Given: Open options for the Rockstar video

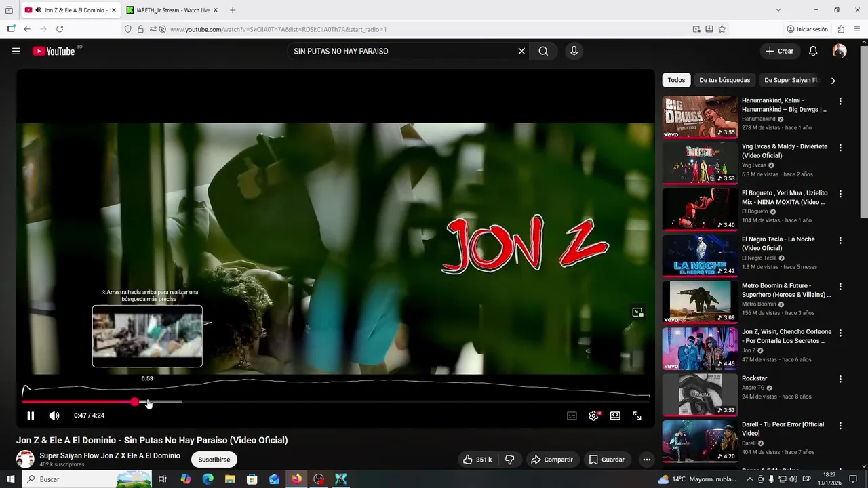Looking at the screenshot, I should pos(840,380).
